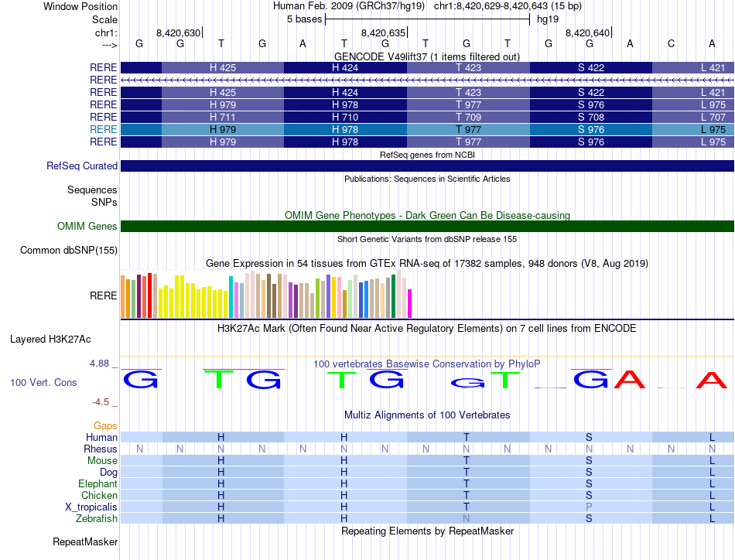Click the Sequences label on left
735x560 pixels.
click(92, 190)
